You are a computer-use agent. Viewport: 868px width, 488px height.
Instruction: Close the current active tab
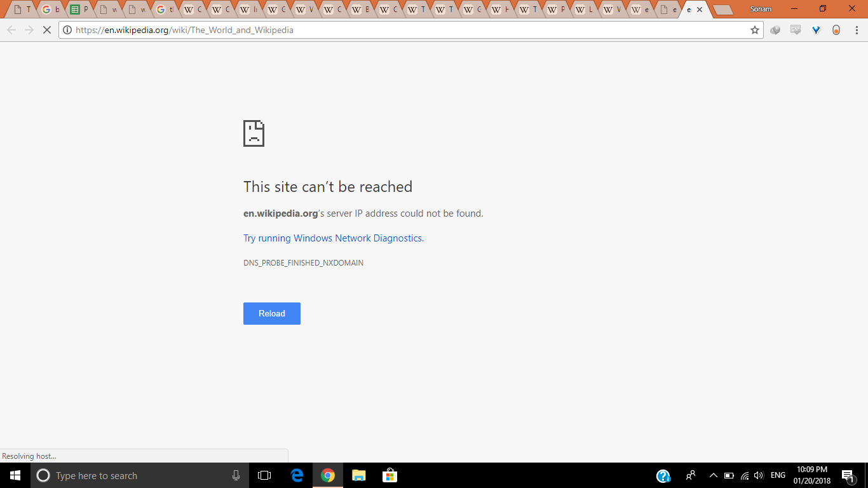coord(700,10)
